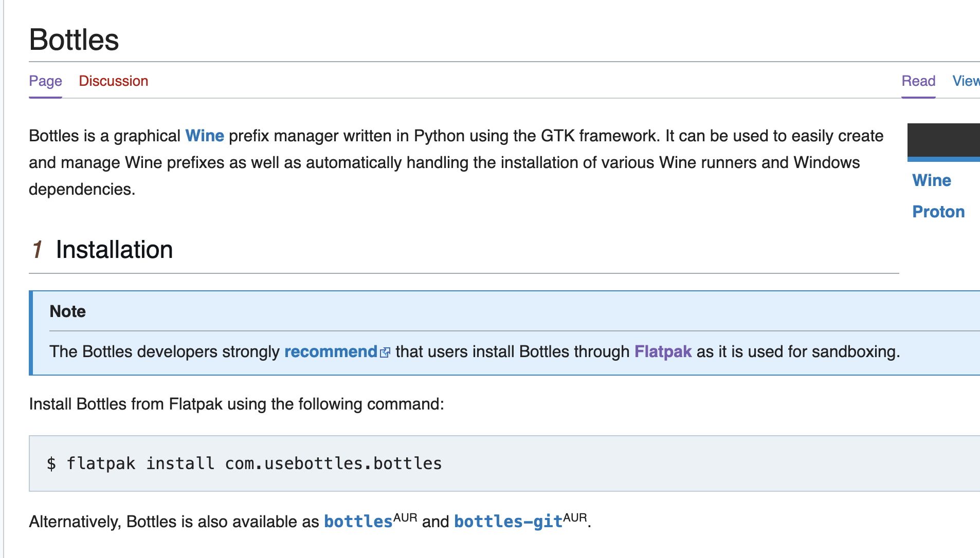This screenshot has width=980, height=558.
Task: Click the "recommend" link in the note
Action: tap(330, 351)
